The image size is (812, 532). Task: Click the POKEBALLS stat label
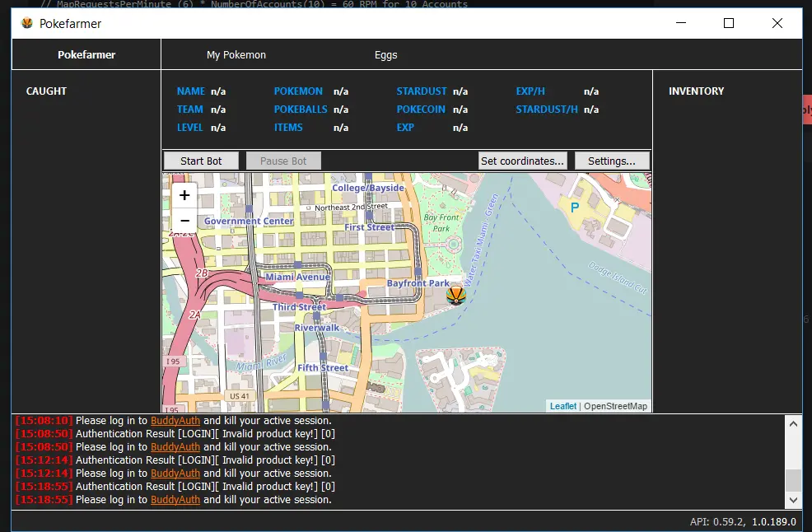(301, 110)
